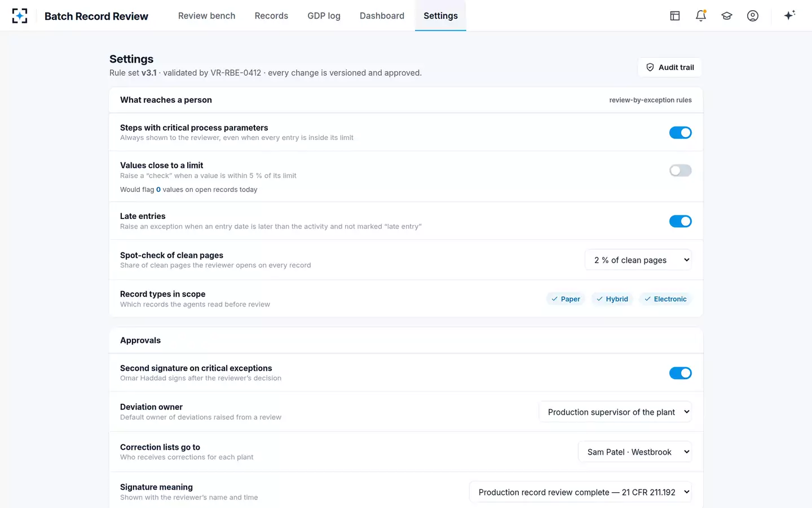812x508 pixels.
Task: Open the layout panel icon in header
Action: point(675,16)
